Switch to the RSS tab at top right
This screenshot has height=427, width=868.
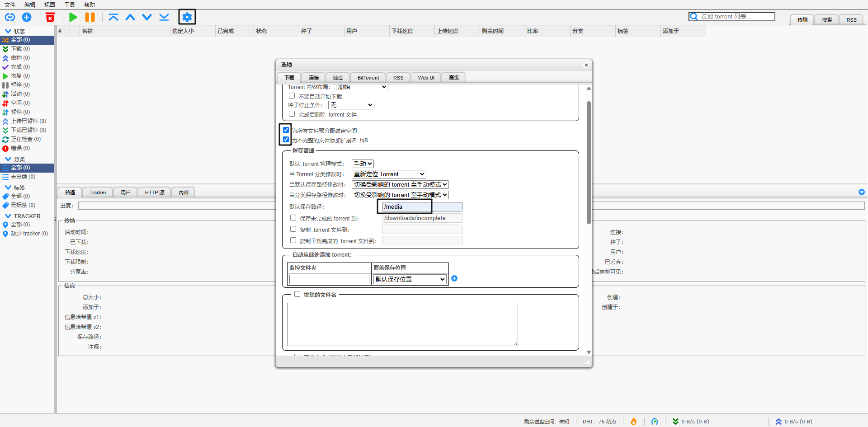click(851, 20)
